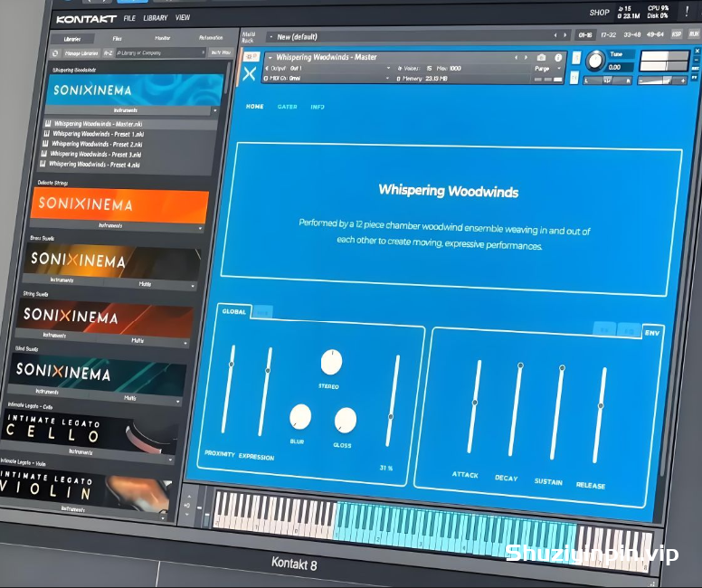
Task: Toggle the instrument solo S button
Action: tap(576, 58)
